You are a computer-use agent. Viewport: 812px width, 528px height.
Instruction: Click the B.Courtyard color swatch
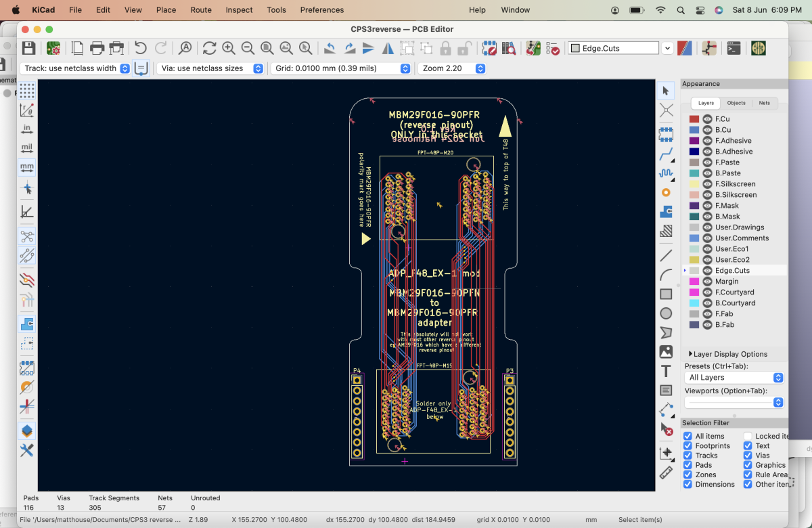[x=694, y=303]
